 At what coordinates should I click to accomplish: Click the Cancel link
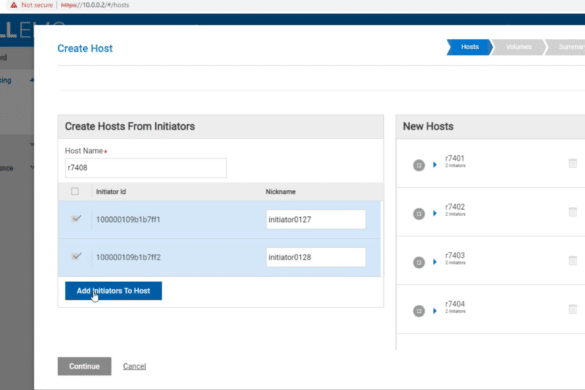[x=134, y=366]
